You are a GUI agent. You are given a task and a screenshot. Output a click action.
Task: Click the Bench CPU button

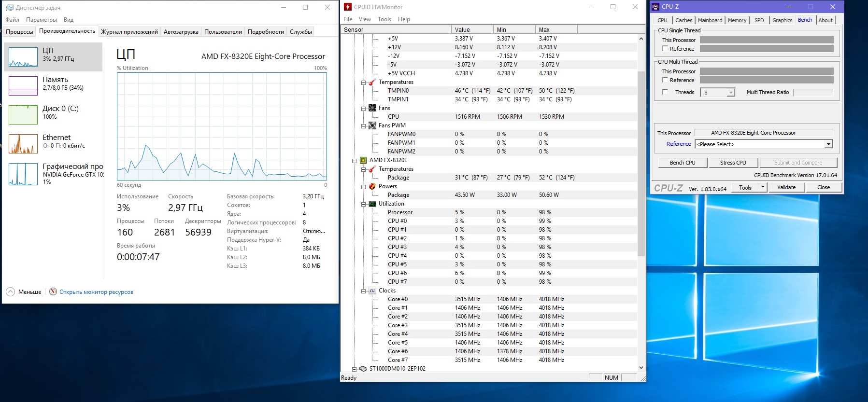coord(683,163)
